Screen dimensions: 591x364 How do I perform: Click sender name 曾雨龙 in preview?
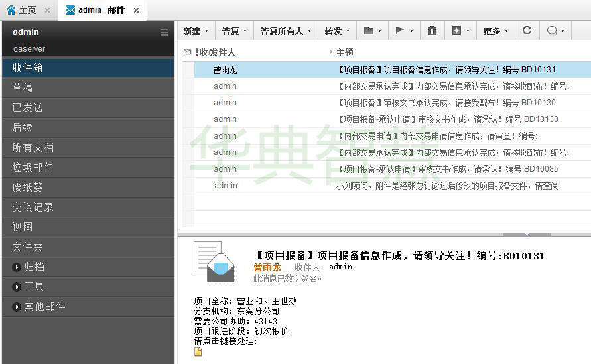[267, 267]
